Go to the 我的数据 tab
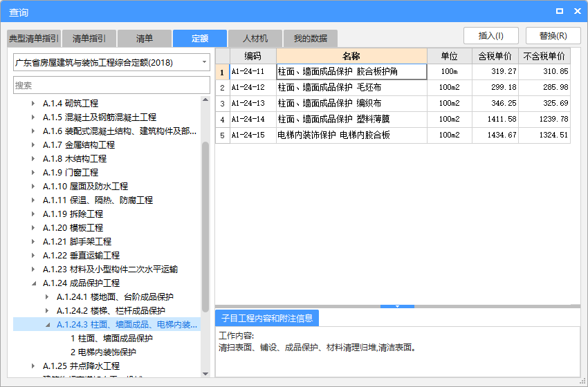The width and height of the screenshot is (588, 387). click(311, 39)
